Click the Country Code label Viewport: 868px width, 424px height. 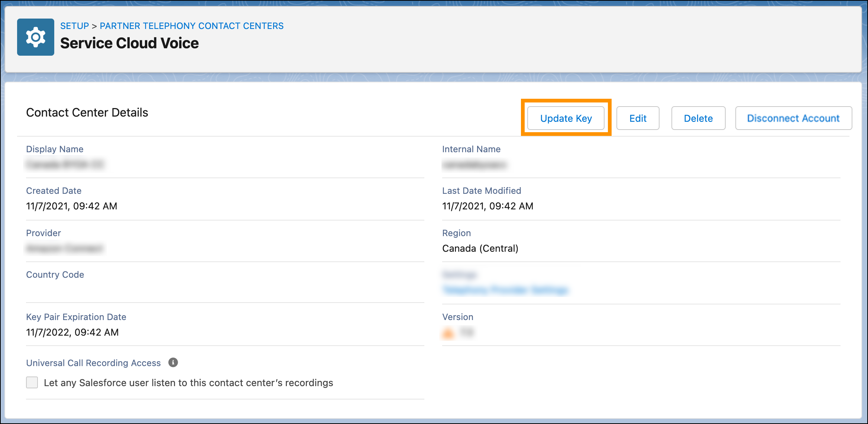(55, 275)
